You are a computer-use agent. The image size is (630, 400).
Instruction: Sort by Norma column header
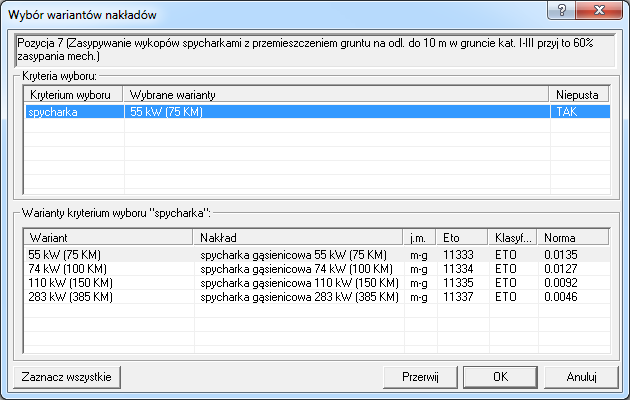click(x=568, y=239)
